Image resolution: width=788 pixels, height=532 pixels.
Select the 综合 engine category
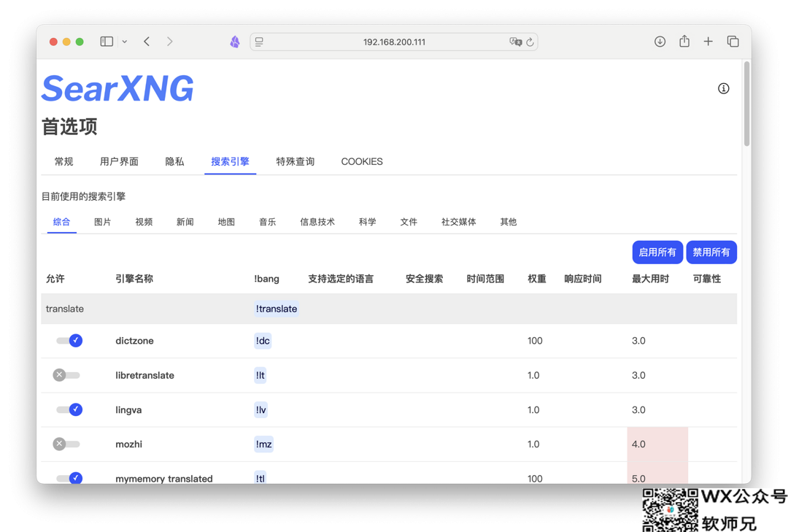(x=62, y=222)
